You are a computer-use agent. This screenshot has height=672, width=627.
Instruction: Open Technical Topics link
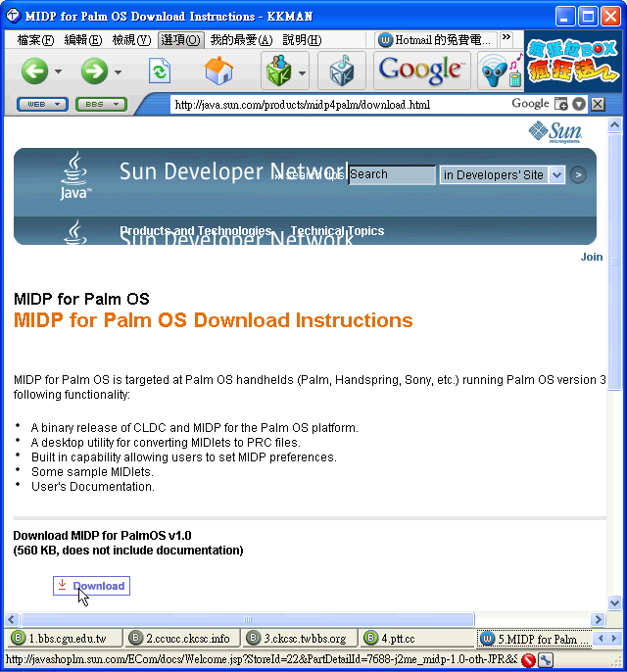click(x=337, y=230)
